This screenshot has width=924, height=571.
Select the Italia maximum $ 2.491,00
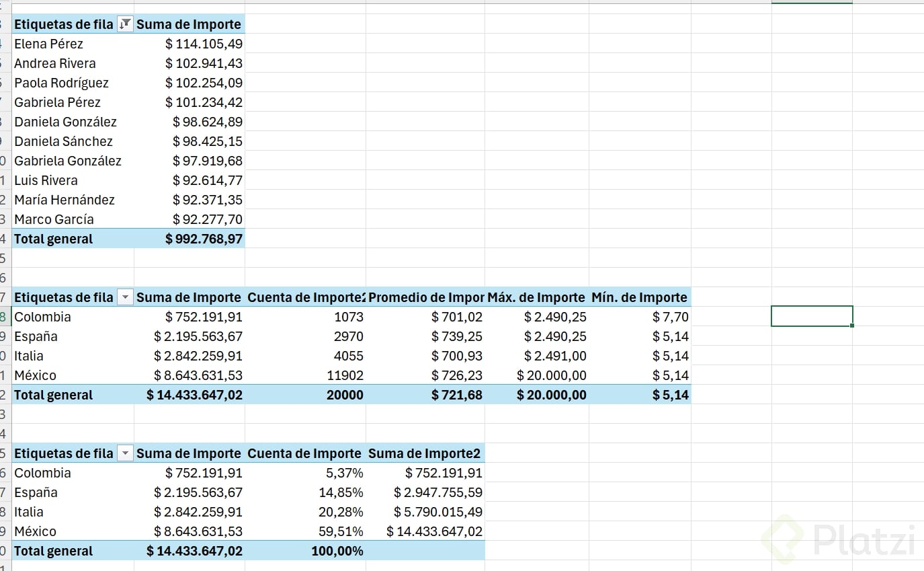555,356
